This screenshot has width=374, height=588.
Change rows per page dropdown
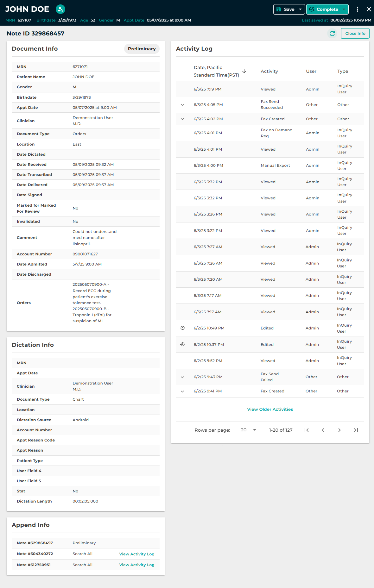point(249,430)
